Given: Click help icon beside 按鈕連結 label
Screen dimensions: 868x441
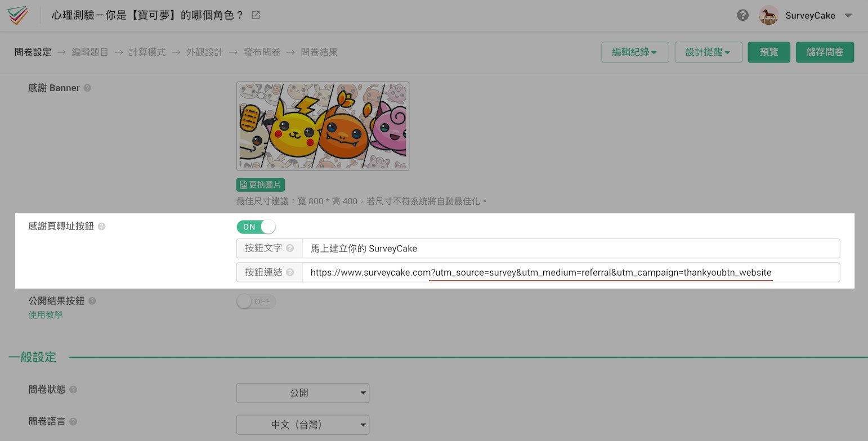Looking at the screenshot, I should [x=290, y=272].
